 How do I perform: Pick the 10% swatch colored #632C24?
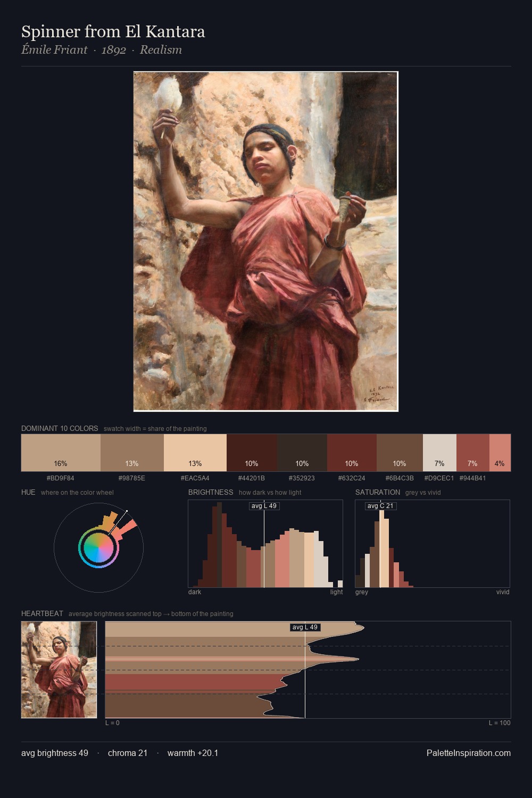[352, 453]
